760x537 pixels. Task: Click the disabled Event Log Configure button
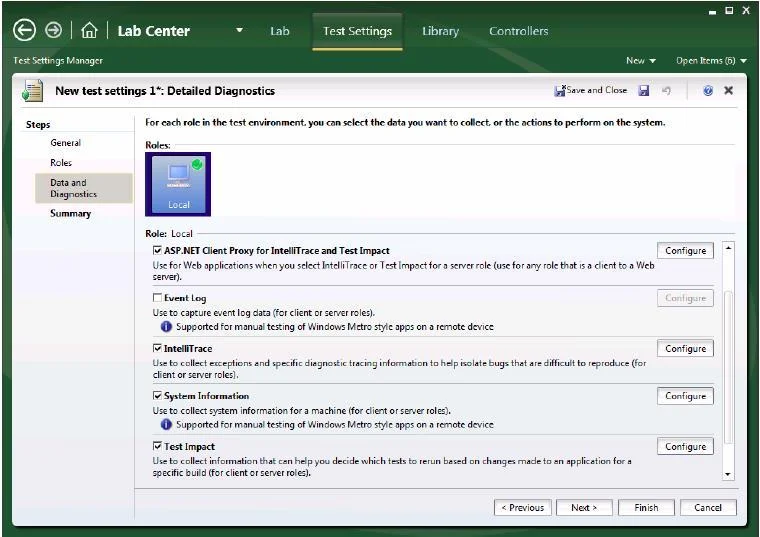[x=685, y=298]
